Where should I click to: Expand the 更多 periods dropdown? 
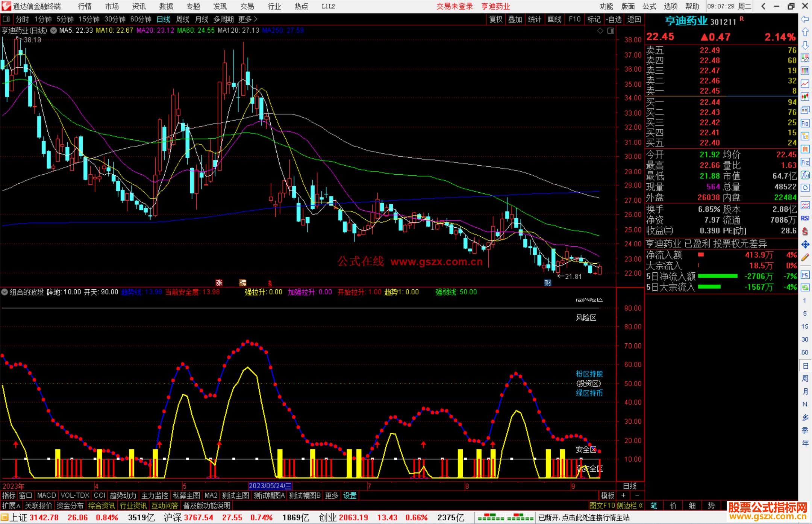click(x=248, y=19)
